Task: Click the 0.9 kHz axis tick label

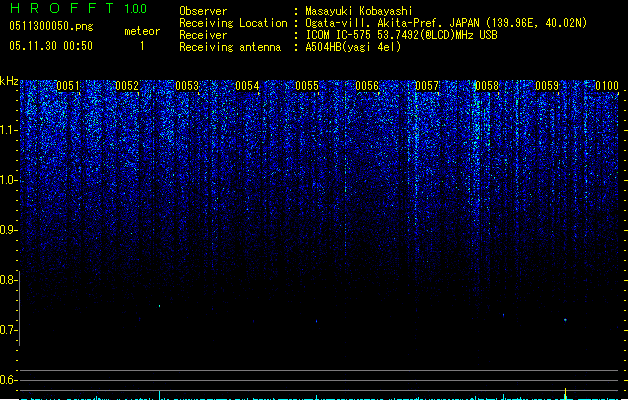Action: pyautogui.click(x=8, y=230)
